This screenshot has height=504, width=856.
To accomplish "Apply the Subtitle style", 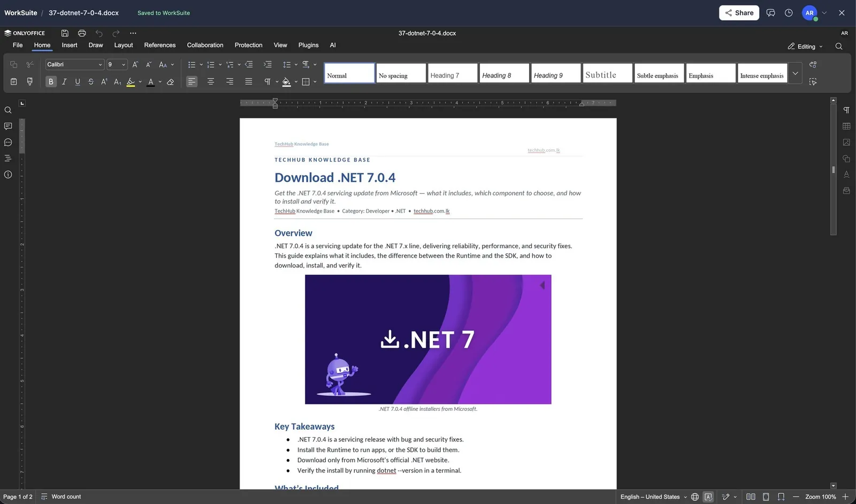I will coord(607,73).
